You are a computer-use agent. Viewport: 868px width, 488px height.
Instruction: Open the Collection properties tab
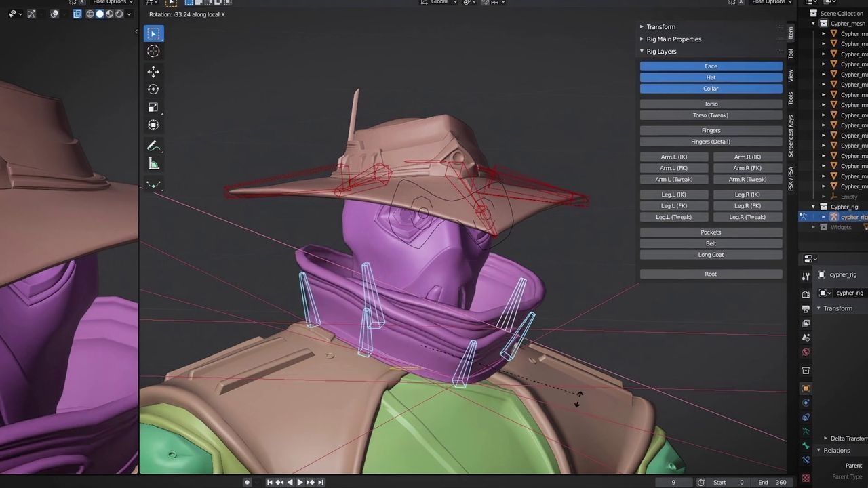pyautogui.click(x=806, y=371)
